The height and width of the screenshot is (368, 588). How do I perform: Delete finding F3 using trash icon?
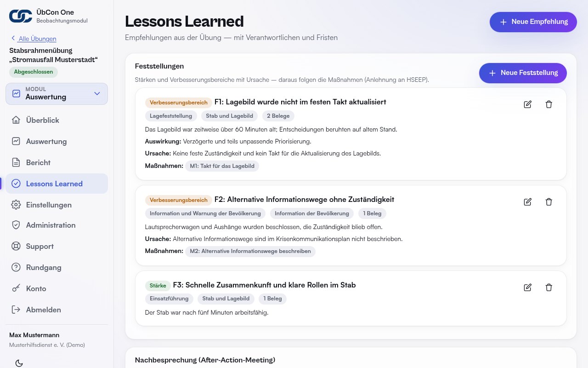coord(548,287)
